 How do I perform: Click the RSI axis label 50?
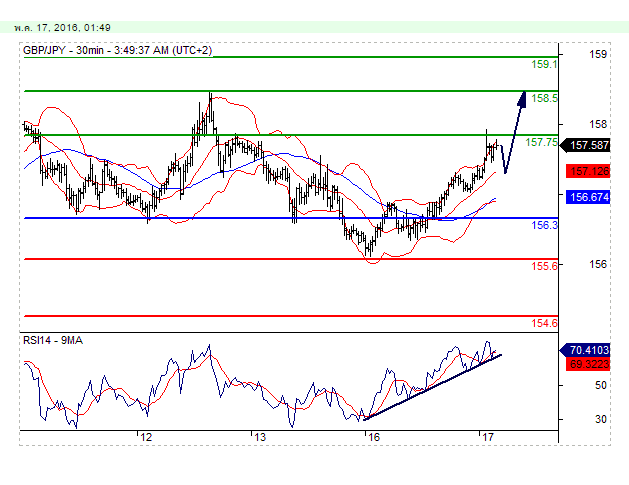(x=601, y=385)
